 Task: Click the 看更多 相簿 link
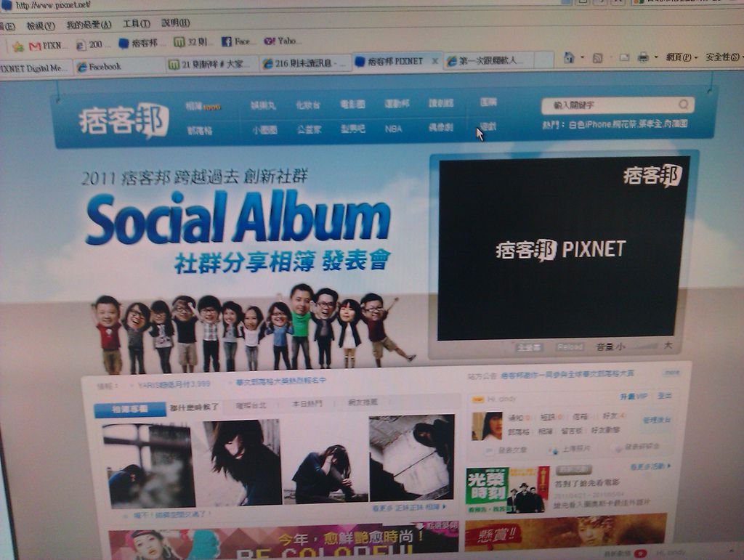pos(409,508)
